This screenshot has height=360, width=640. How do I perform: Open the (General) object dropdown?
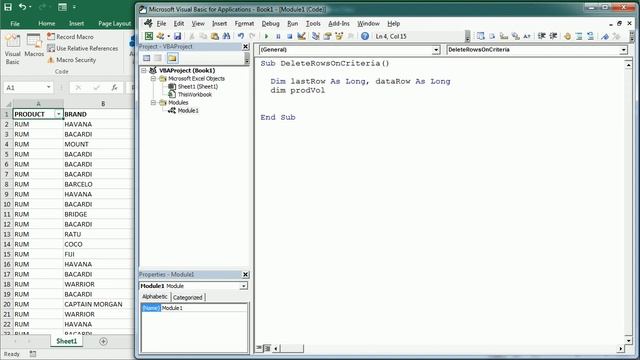[436, 50]
